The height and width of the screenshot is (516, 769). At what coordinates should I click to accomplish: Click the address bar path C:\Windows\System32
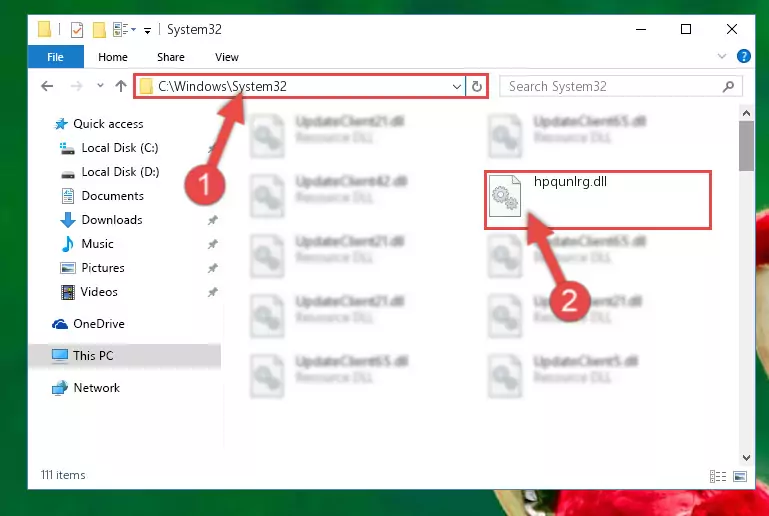[x=222, y=86]
